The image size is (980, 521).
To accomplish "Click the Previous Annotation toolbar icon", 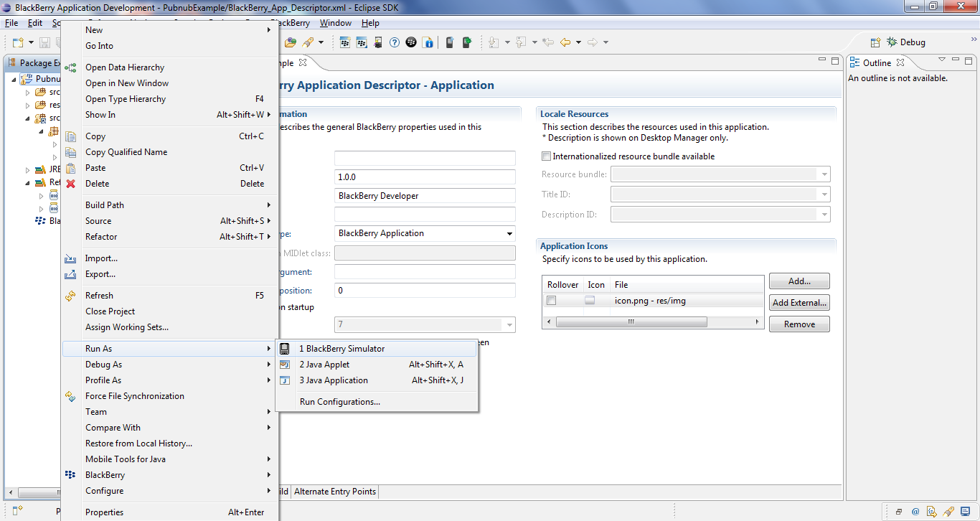I will (521, 42).
